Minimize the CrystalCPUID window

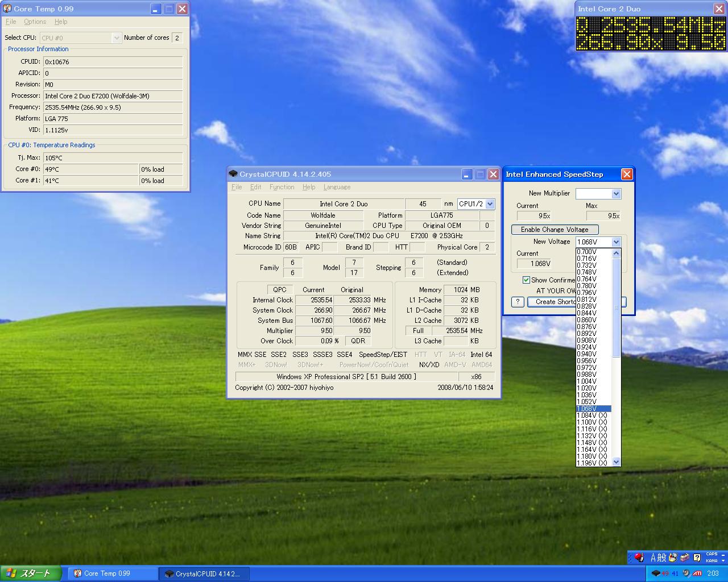(x=466, y=174)
